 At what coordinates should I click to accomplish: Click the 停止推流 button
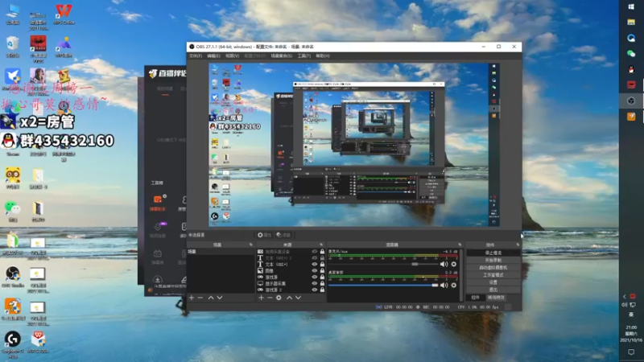pos(493,253)
